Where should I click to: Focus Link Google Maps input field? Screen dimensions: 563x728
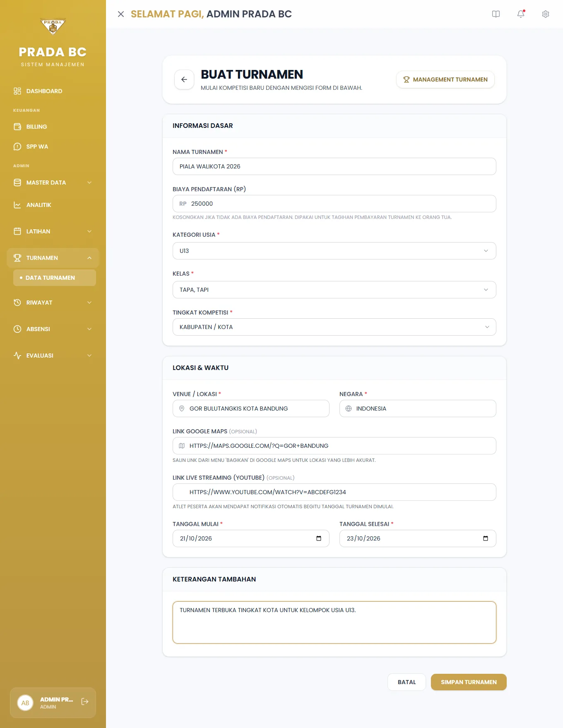click(x=334, y=446)
